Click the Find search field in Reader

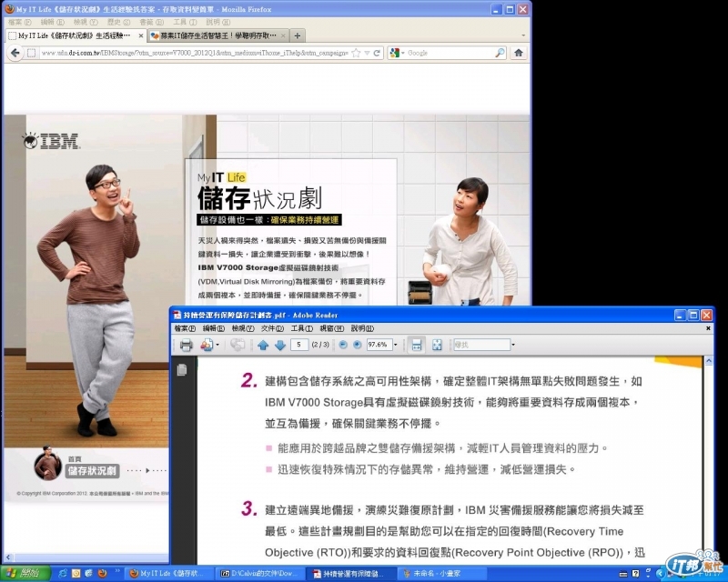[481, 345]
